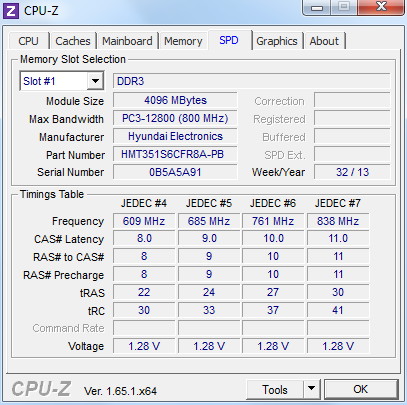Screen dimensions: 407x405
Task: Select the 761 MHz frequency cell
Action: coord(273,221)
